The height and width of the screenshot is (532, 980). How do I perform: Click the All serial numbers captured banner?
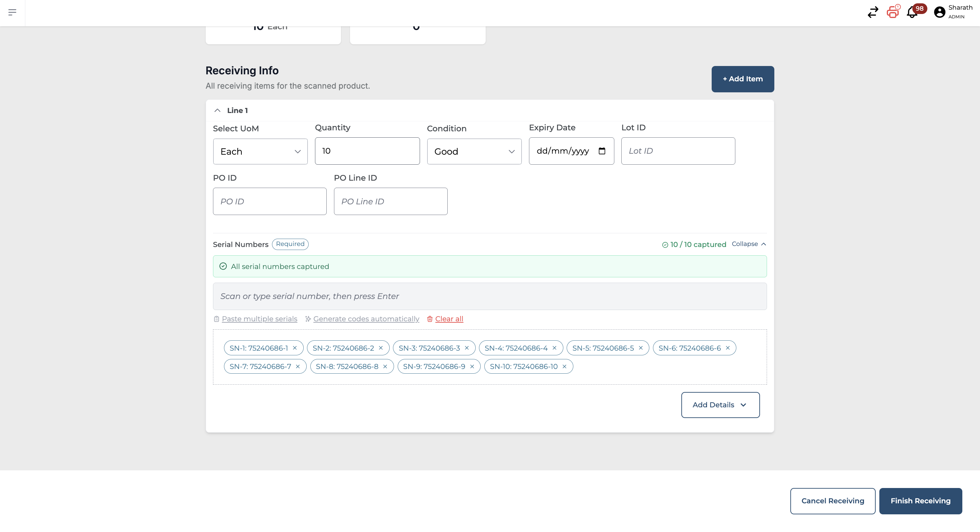click(490, 266)
